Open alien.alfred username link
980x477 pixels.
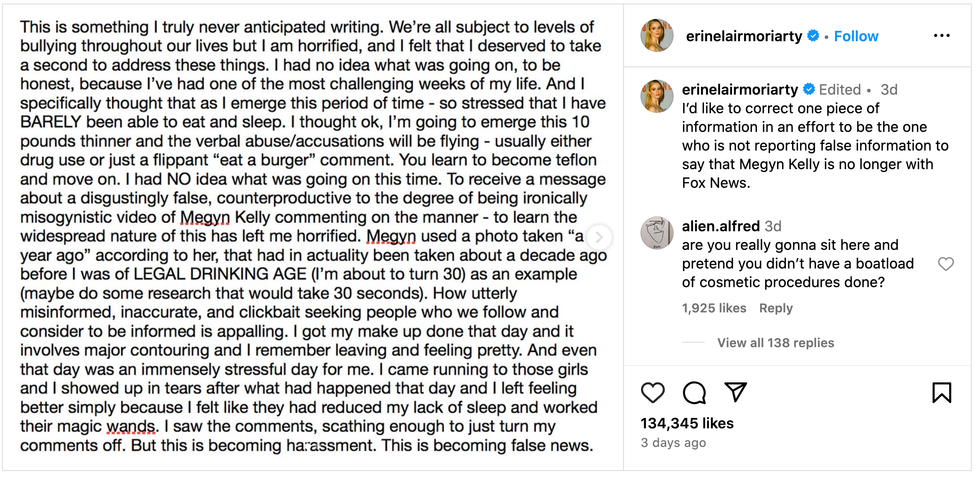721,226
